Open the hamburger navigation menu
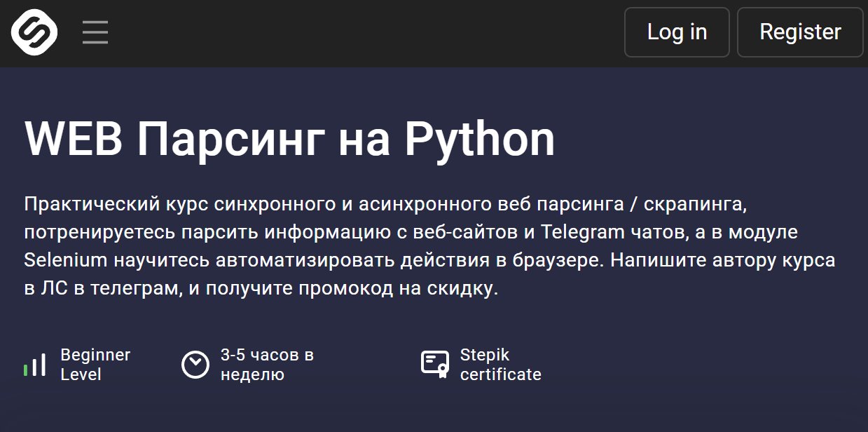 coord(95,32)
